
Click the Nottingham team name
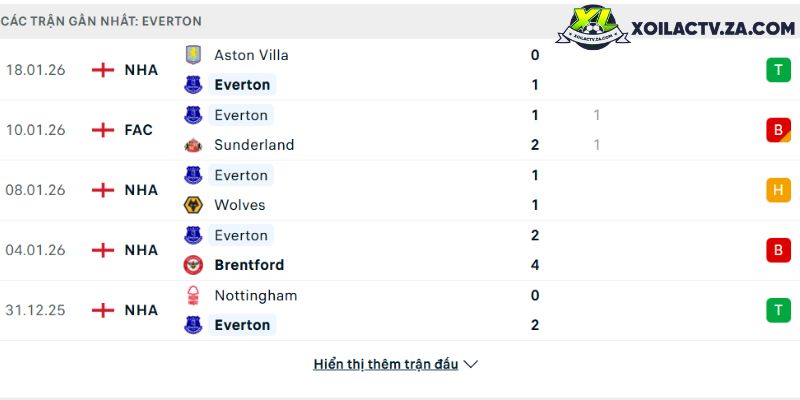[x=255, y=295]
